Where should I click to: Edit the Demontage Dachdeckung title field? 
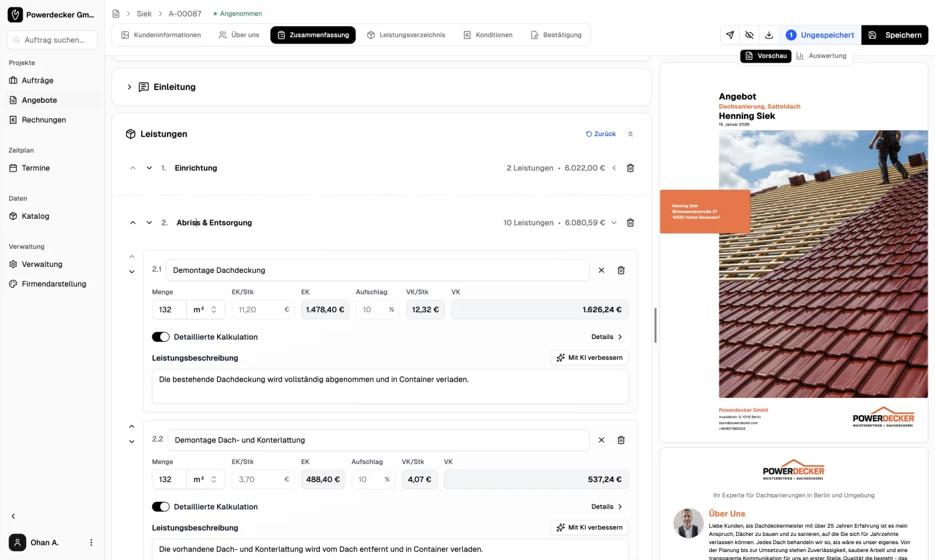coord(377,270)
